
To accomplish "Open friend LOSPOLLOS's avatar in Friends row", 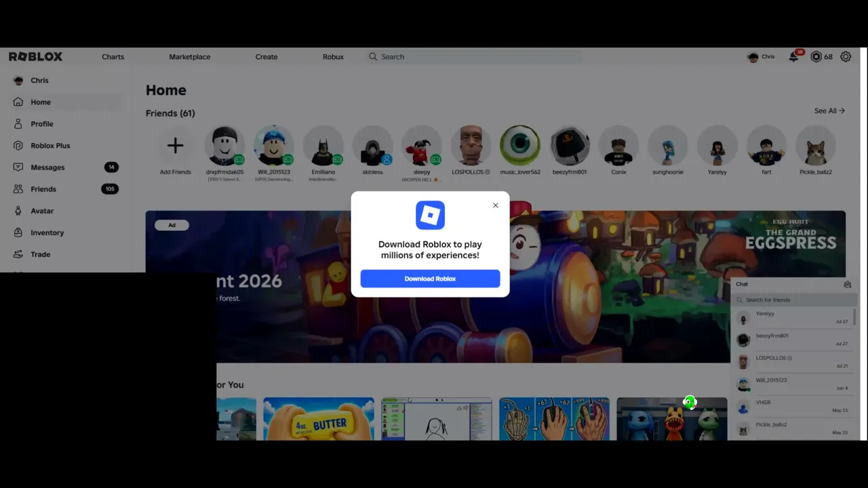I will pyautogui.click(x=471, y=145).
